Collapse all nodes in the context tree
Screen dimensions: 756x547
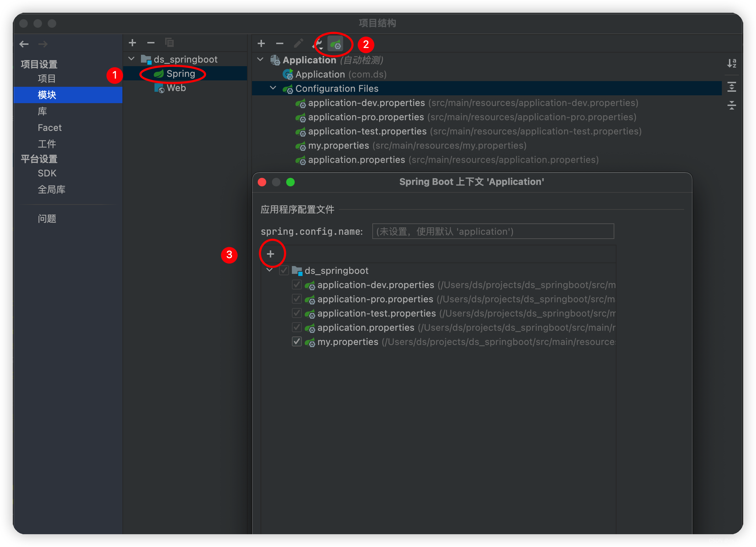732,105
